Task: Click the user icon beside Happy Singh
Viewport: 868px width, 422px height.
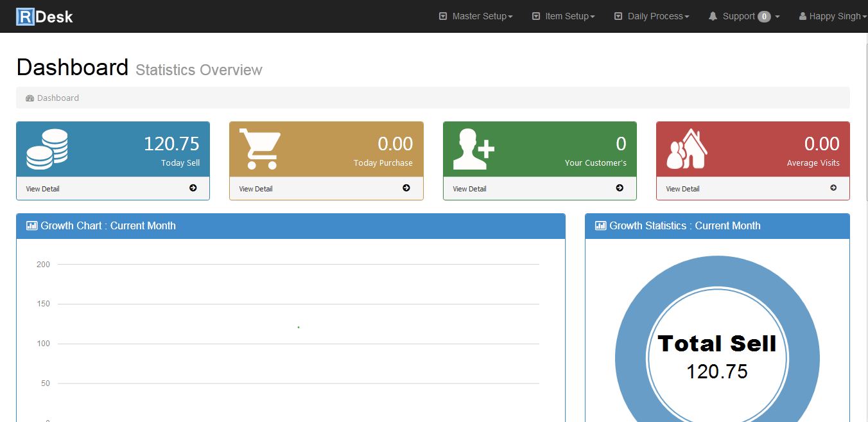Action: pyautogui.click(x=803, y=16)
